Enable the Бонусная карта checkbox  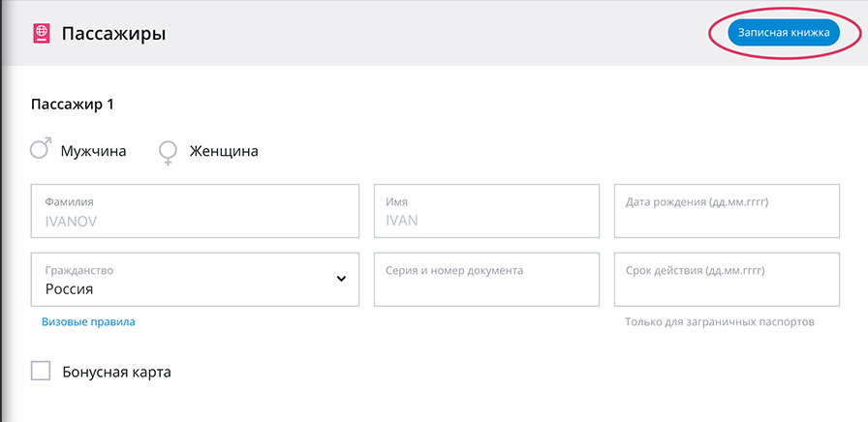[x=41, y=371]
